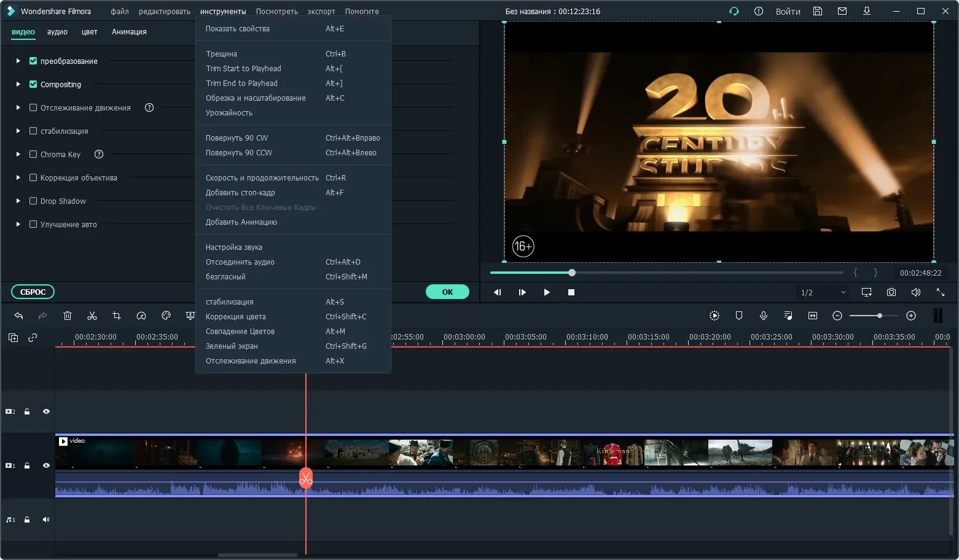The height and width of the screenshot is (560, 959).
Task: Click the СБРОС reset button
Action: (x=33, y=292)
